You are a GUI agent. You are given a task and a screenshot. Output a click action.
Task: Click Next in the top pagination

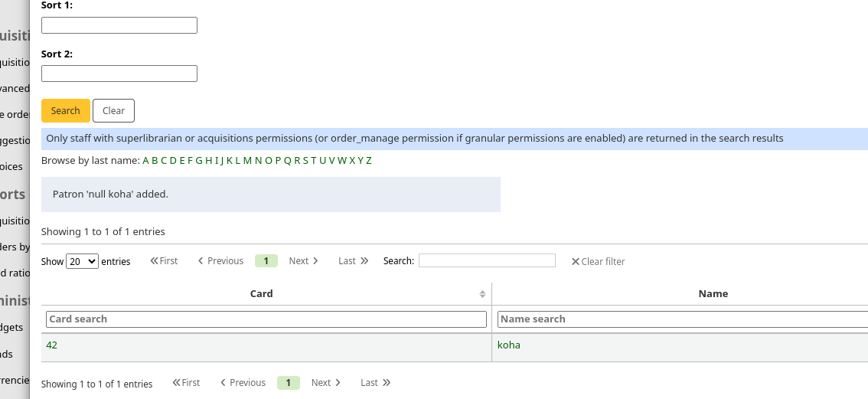303,261
